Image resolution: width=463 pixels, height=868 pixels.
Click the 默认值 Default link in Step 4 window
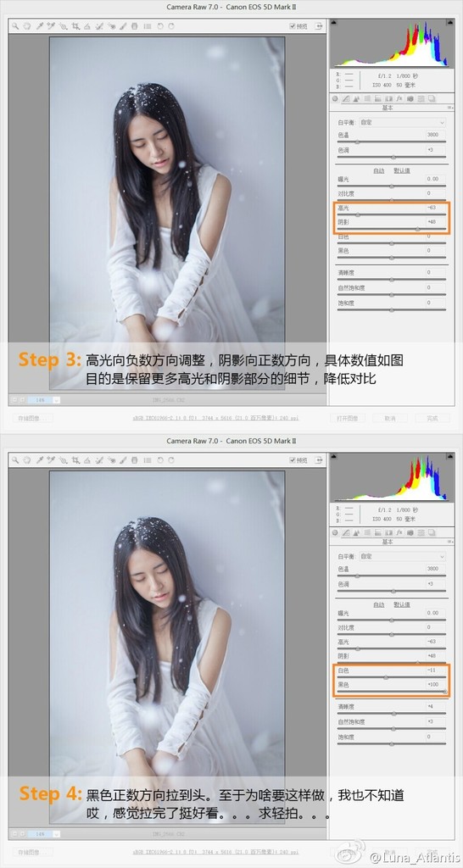pos(402,604)
